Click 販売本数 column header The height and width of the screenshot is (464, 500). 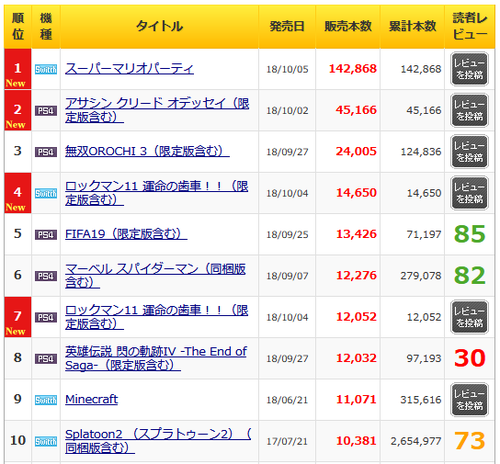[348, 26]
